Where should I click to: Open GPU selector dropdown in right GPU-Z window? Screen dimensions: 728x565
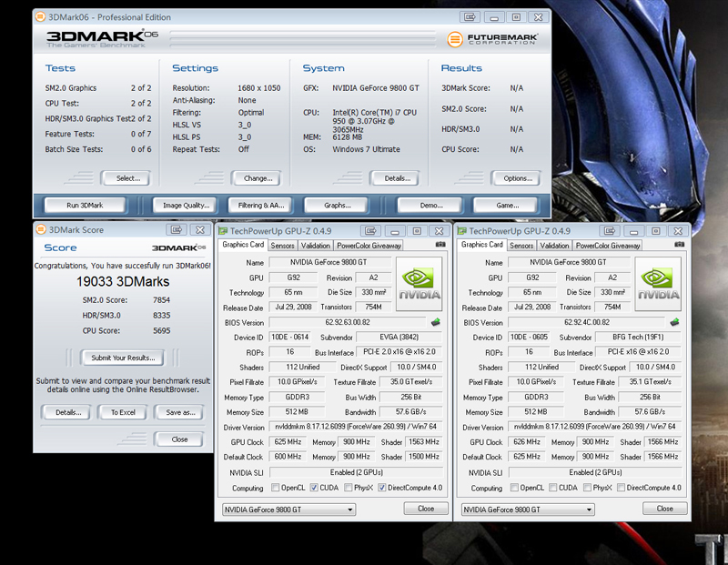point(528,510)
